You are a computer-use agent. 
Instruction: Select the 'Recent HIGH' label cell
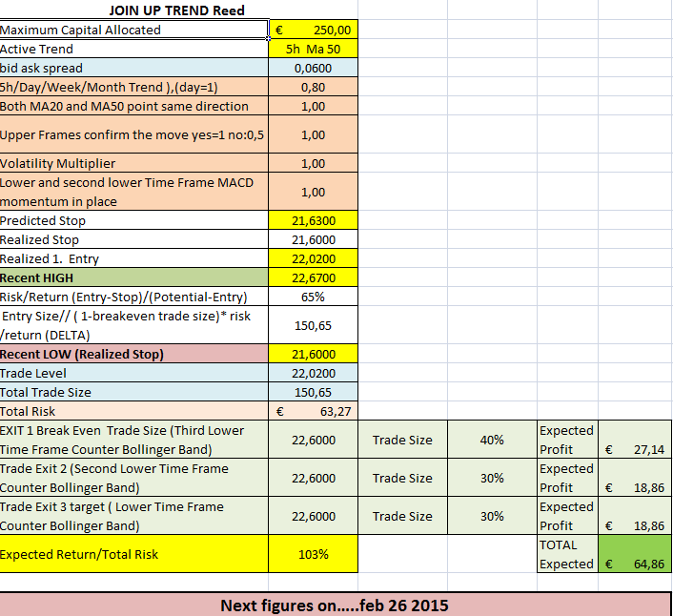point(133,277)
